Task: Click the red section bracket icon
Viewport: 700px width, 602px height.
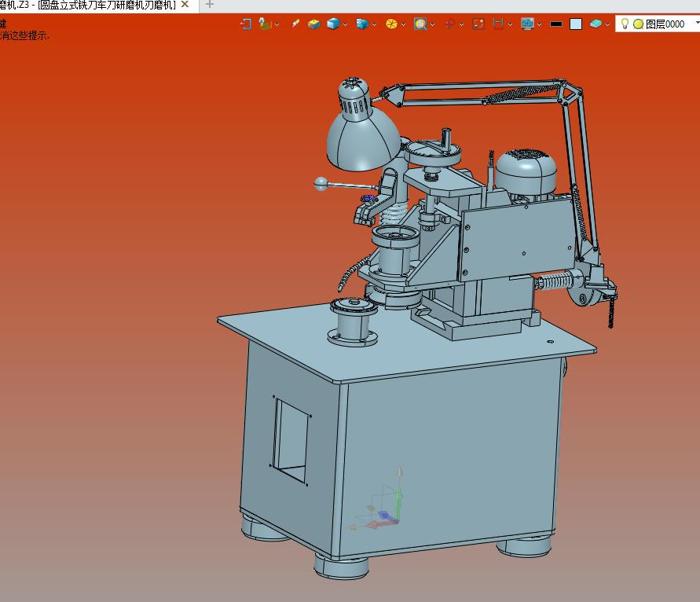Action: click(498, 24)
